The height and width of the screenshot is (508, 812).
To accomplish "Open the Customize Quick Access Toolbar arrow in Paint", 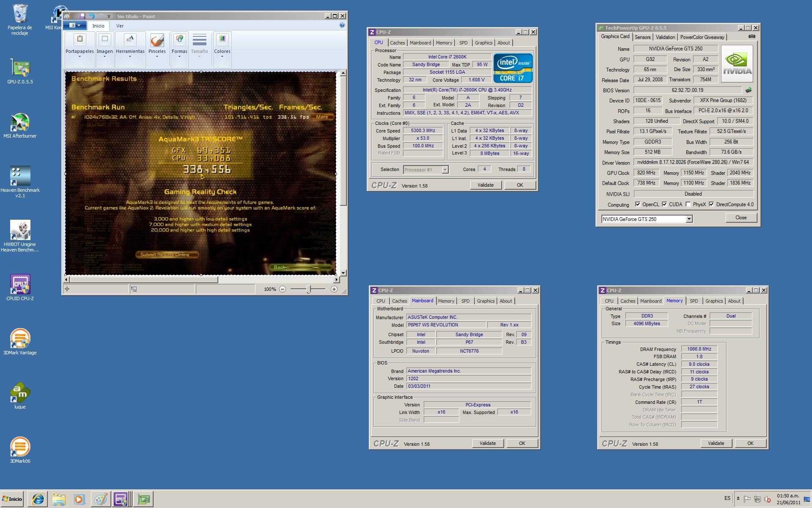I will 109,17.
